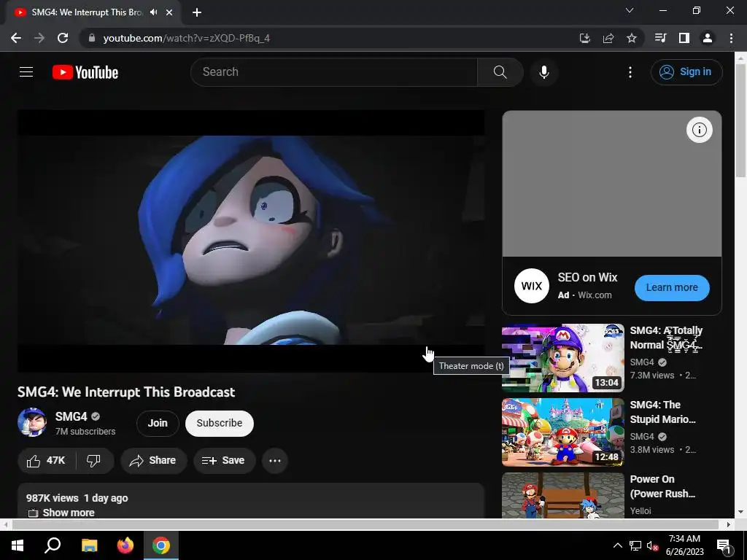The height and width of the screenshot is (560, 747).
Task: Show hidden system tray icons
Action: pos(617,545)
